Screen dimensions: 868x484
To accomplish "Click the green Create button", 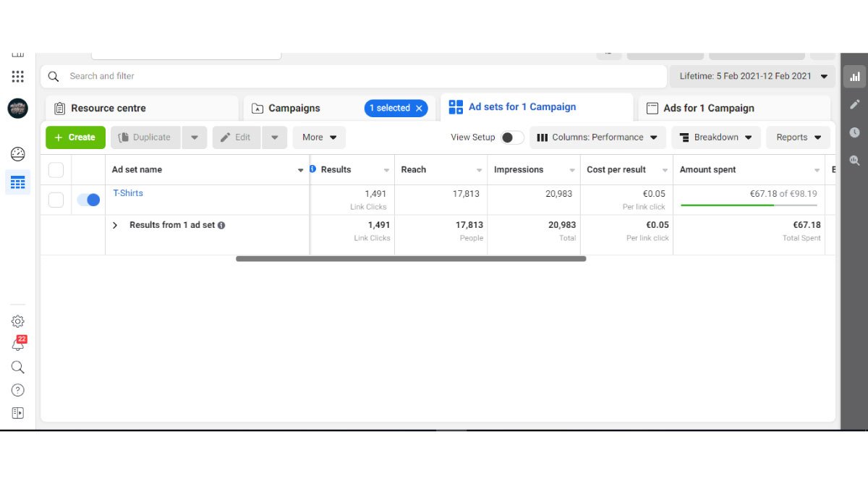I will (x=75, y=137).
